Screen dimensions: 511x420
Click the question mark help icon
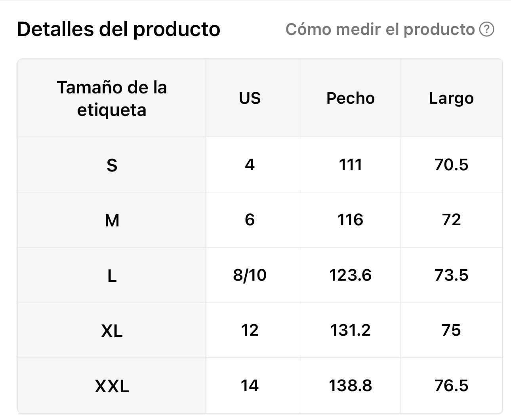[x=487, y=29]
